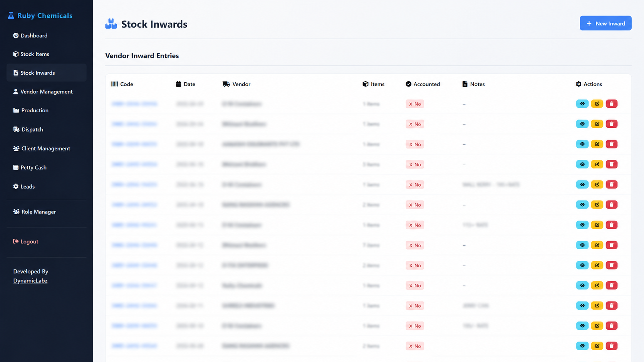Viewport: 644px width, 362px height.
Task: Open the Dispatch section
Action: [x=28, y=129]
